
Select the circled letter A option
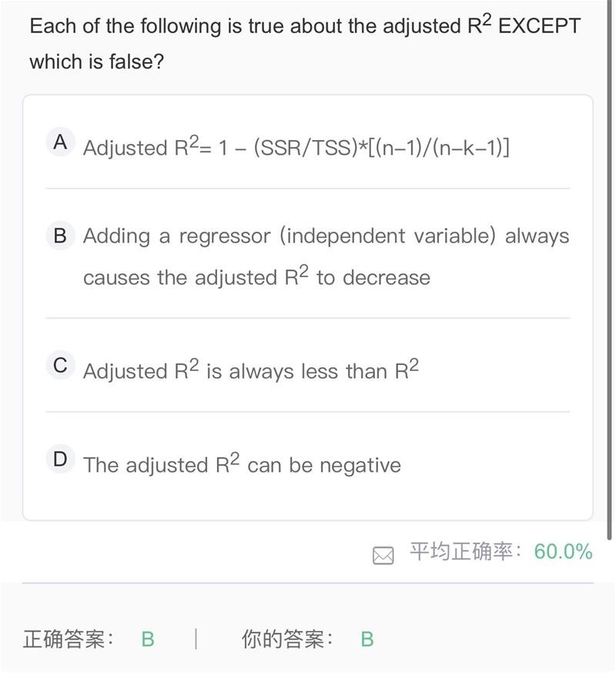[x=61, y=142]
